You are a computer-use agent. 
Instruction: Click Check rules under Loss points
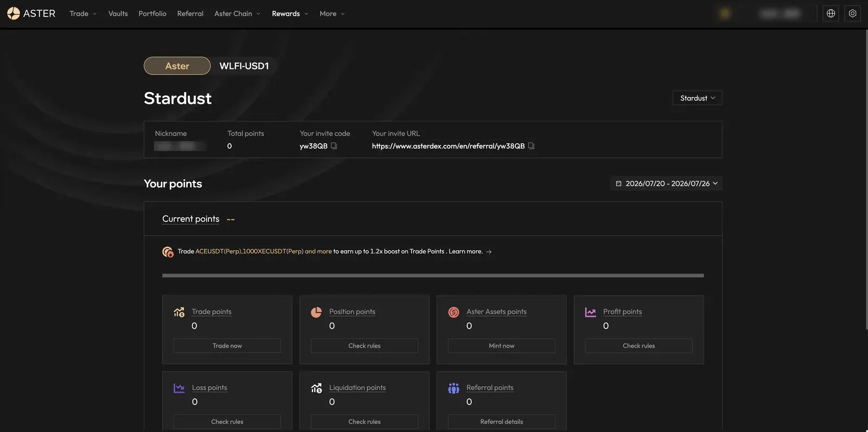pyautogui.click(x=227, y=422)
